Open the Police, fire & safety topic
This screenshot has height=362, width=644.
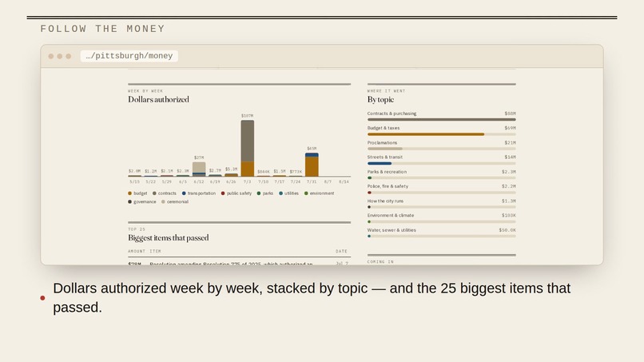click(x=388, y=186)
